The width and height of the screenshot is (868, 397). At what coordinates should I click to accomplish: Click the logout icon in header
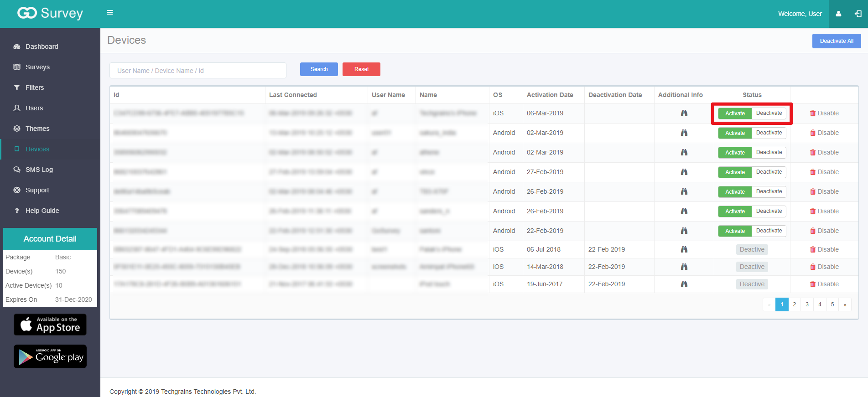coord(858,14)
